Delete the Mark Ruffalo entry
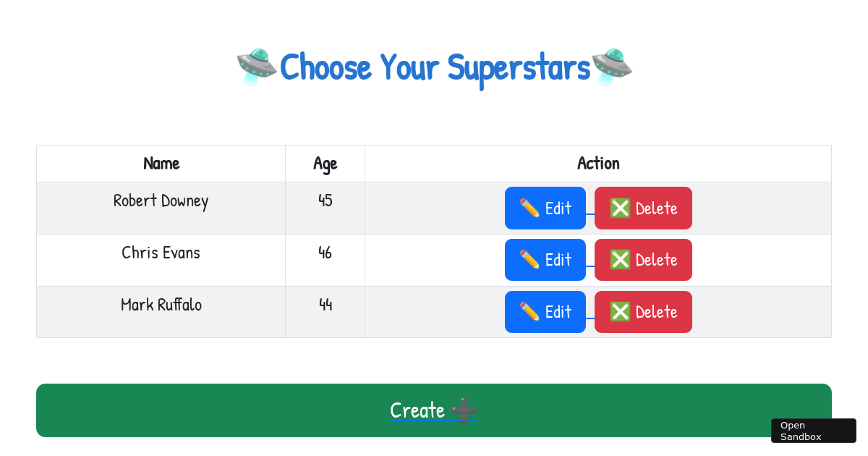Image resolution: width=868 pixels, height=456 pixels. (x=643, y=312)
